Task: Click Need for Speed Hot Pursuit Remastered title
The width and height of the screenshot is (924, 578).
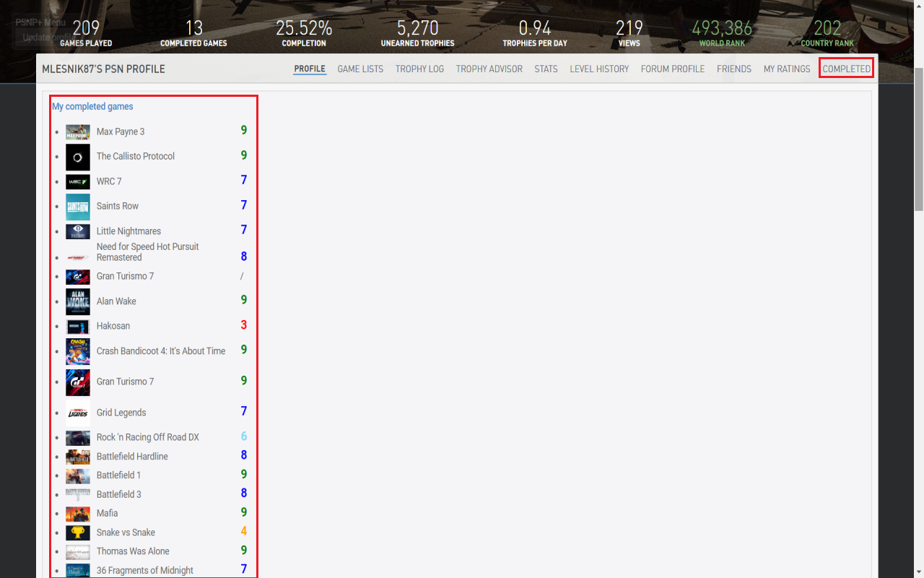Action: tap(147, 252)
